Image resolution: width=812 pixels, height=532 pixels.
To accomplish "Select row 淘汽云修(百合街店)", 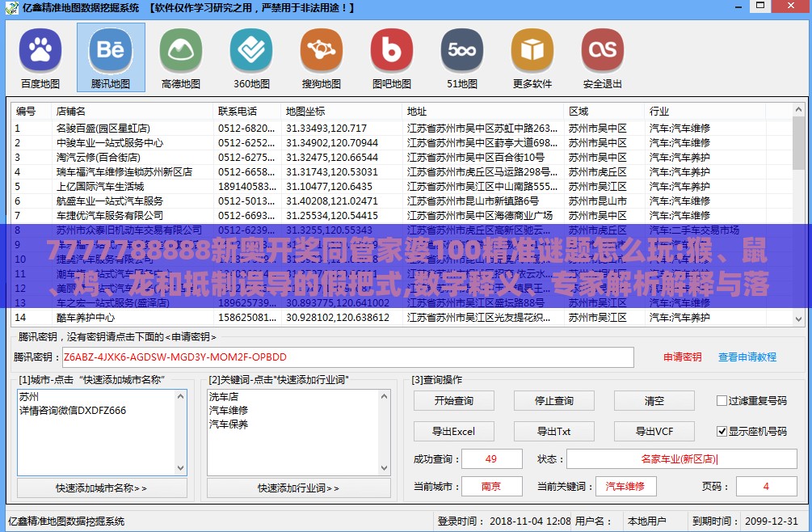I will [402, 157].
